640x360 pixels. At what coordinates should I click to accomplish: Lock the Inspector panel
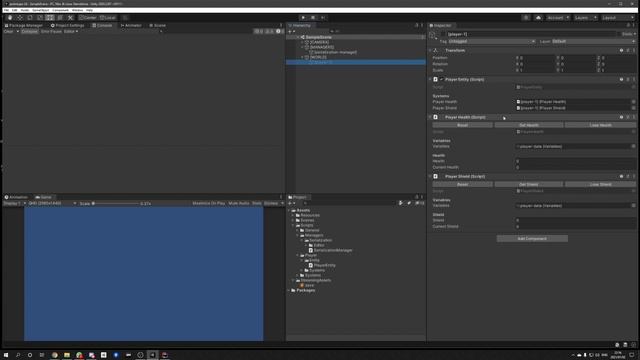point(628,25)
